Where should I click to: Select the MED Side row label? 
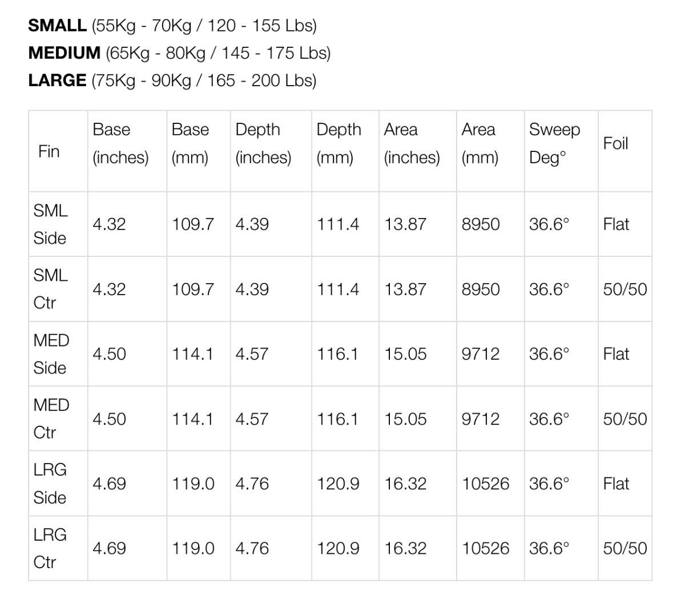coord(51,354)
